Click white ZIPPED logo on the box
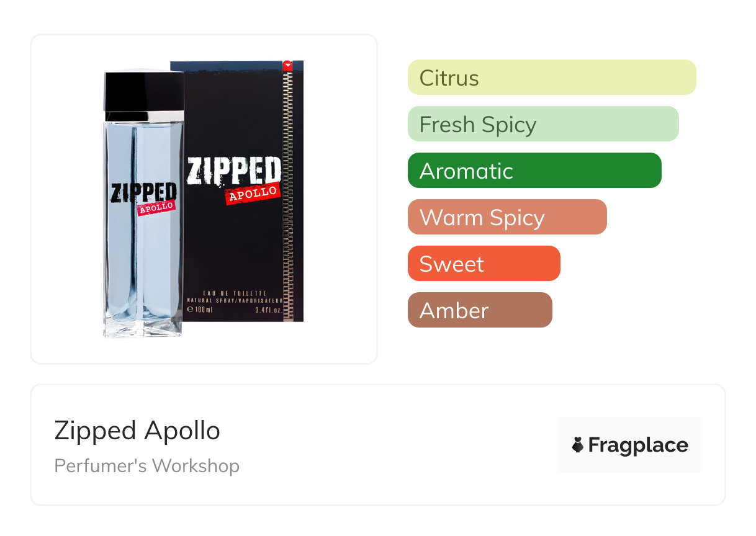Viewport: 756px width, 536px height. pos(234,171)
